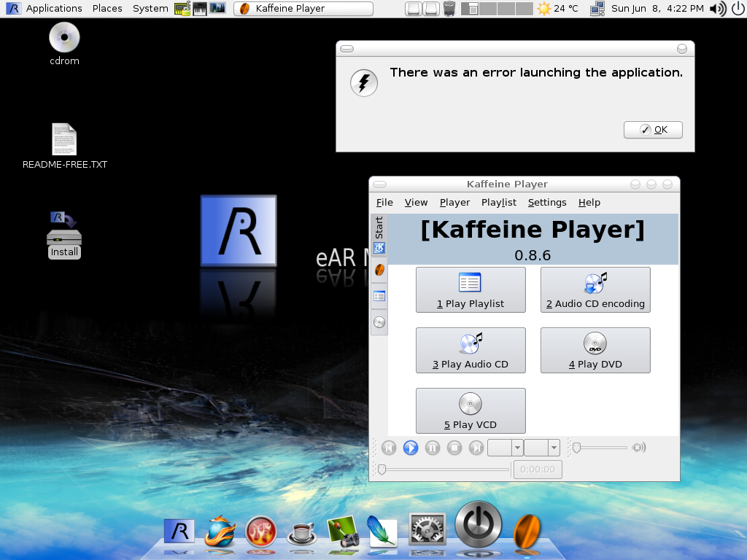Open the weather applet showing 24 °C
The width and height of the screenshot is (747, 560).
pyautogui.click(x=558, y=9)
